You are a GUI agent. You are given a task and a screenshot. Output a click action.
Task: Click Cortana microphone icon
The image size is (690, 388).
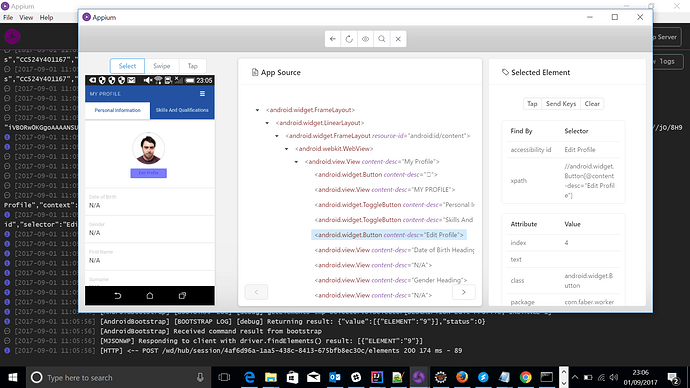point(200,377)
